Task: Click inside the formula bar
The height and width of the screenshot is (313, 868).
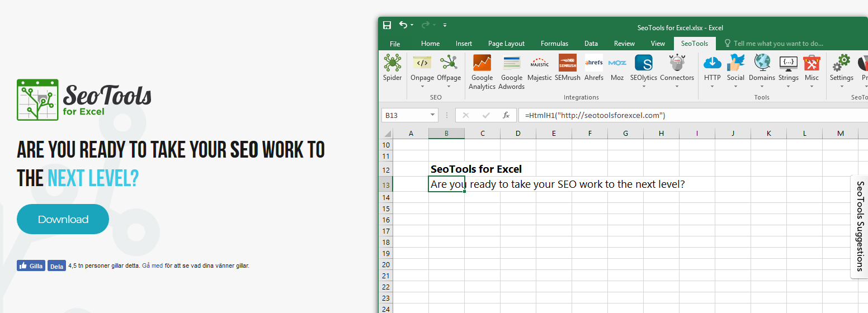Action: pyautogui.click(x=693, y=115)
